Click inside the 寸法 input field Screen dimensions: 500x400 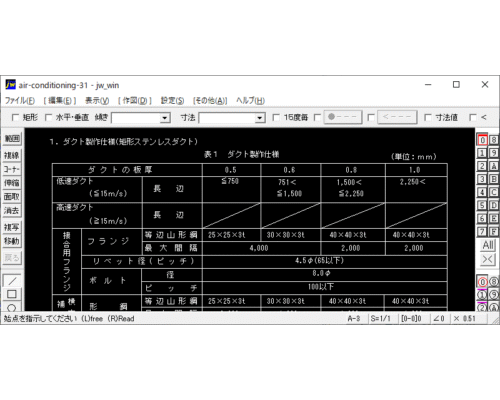coord(227,118)
